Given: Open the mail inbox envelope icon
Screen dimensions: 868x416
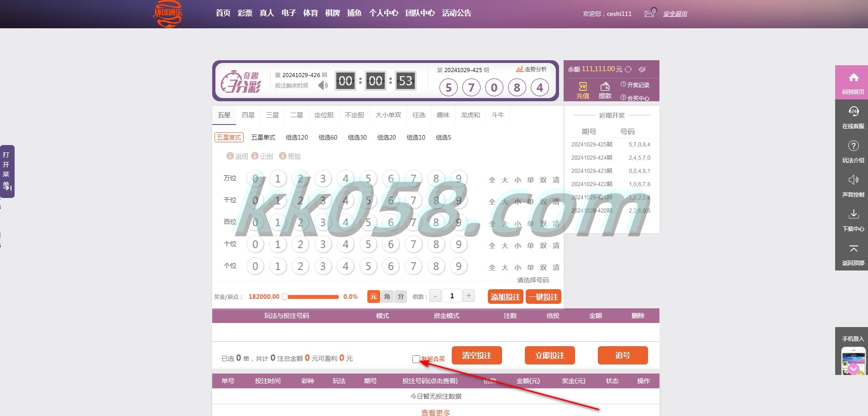Looking at the screenshot, I should (649, 14).
